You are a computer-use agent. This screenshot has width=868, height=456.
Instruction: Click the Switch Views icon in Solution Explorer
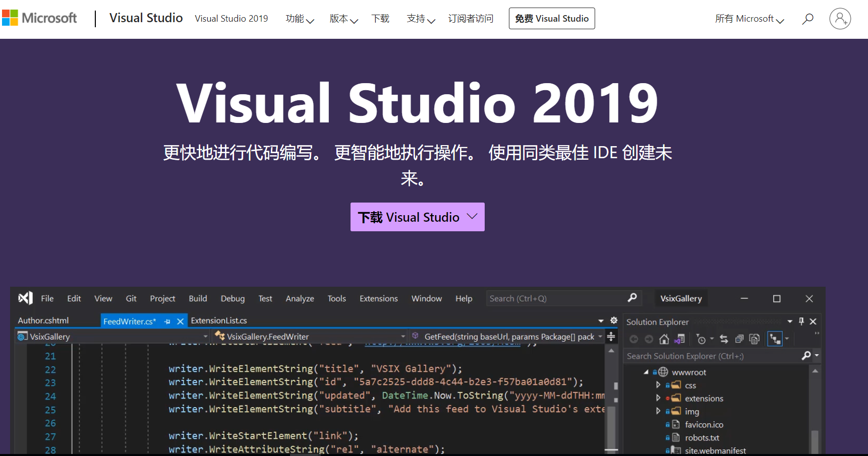680,339
